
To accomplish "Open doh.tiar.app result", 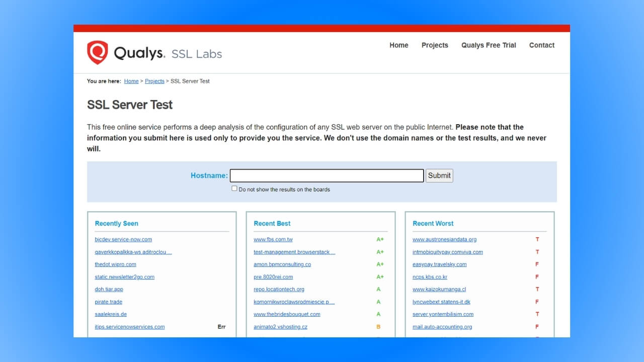I will click(109, 290).
